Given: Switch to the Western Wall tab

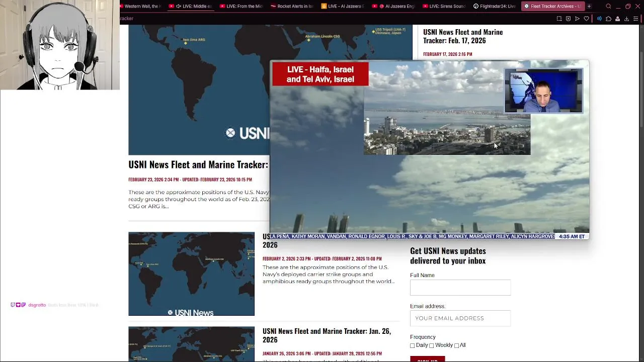Looking at the screenshot, I should [142, 6].
